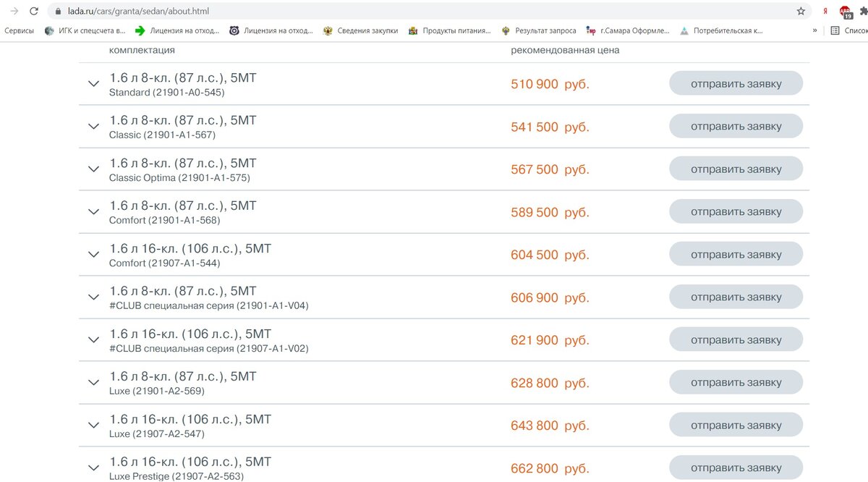Expand the Classic Optima trim details
The height and width of the screenshot is (482, 868).
coord(93,169)
